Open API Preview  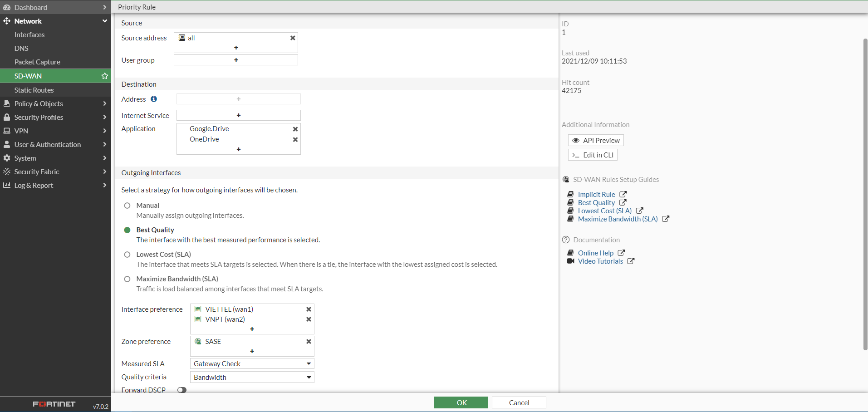pyautogui.click(x=596, y=140)
